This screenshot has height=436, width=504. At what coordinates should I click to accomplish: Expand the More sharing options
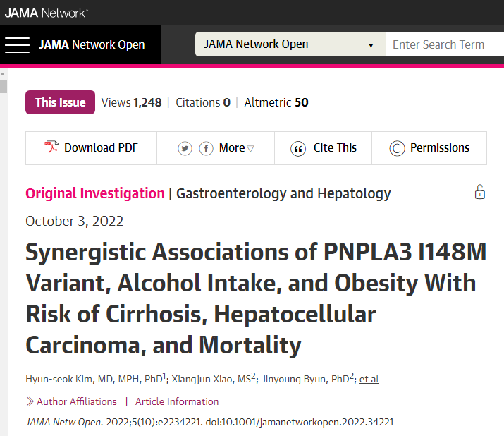pos(236,148)
